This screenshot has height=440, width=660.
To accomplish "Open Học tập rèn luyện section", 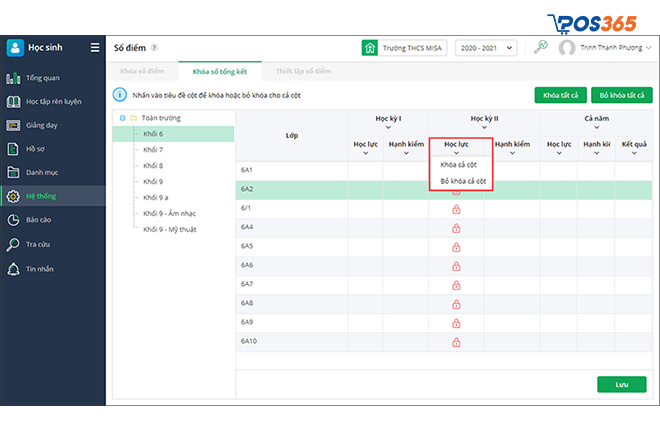I will 50,101.
